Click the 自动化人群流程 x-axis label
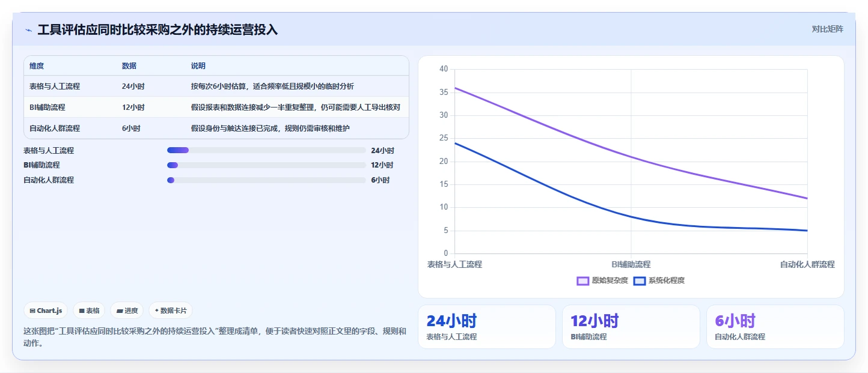 pos(807,264)
